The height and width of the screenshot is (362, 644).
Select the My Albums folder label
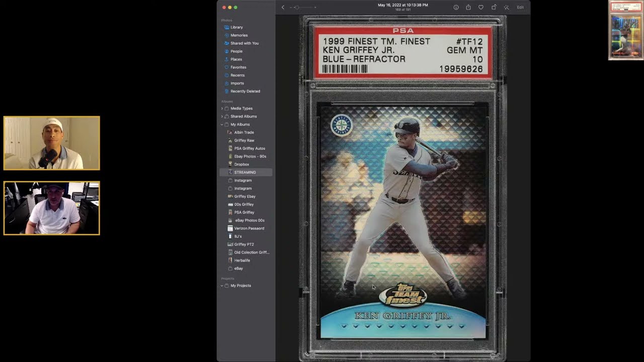[240, 125]
